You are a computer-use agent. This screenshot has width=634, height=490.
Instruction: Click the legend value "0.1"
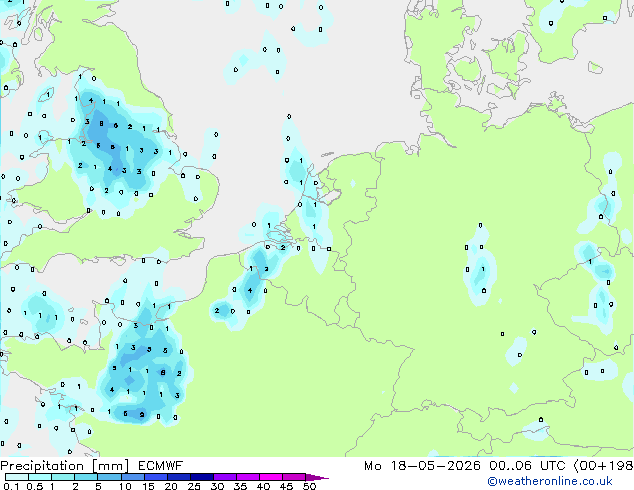(x=11, y=486)
